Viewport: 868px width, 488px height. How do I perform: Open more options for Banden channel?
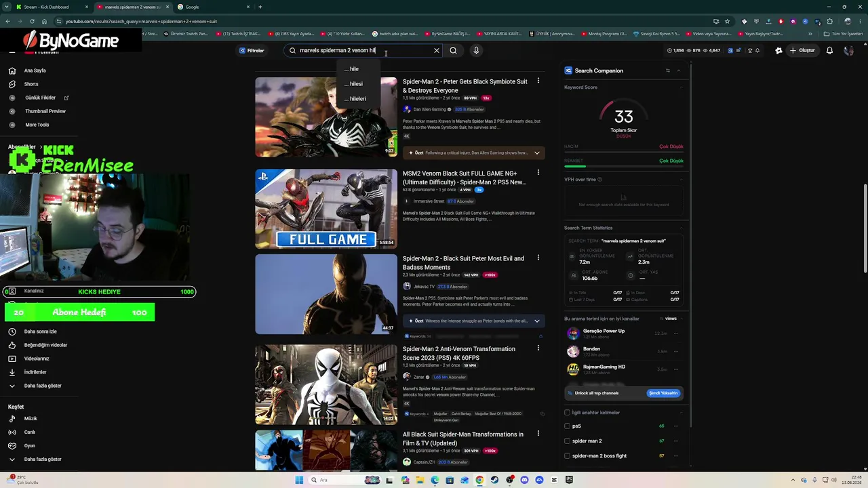676,352
